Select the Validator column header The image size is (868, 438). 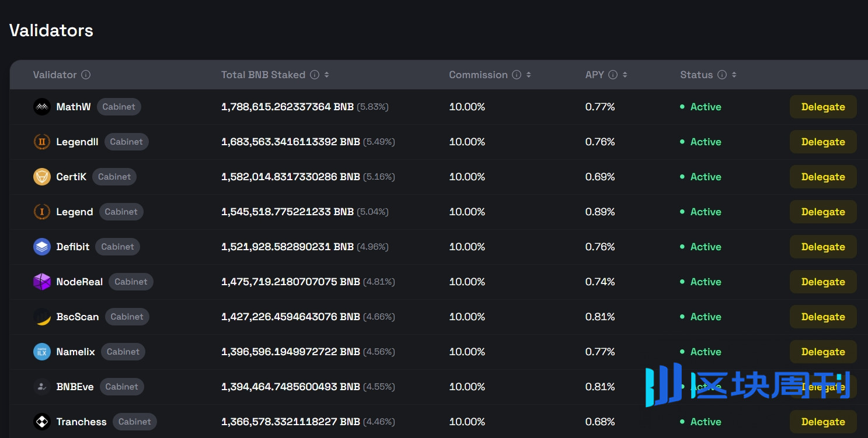pos(55,75)
